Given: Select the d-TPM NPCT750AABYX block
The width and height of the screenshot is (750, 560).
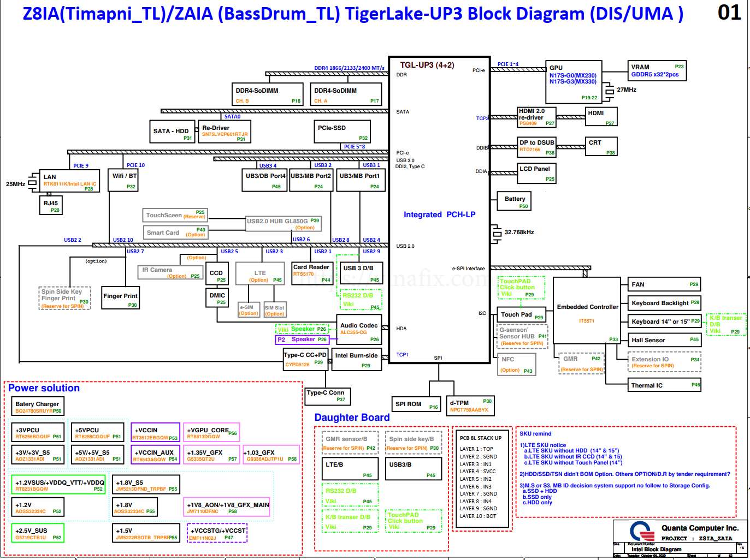Looking at the screenshot, I should pyautogui.click(x=470, y=404).
